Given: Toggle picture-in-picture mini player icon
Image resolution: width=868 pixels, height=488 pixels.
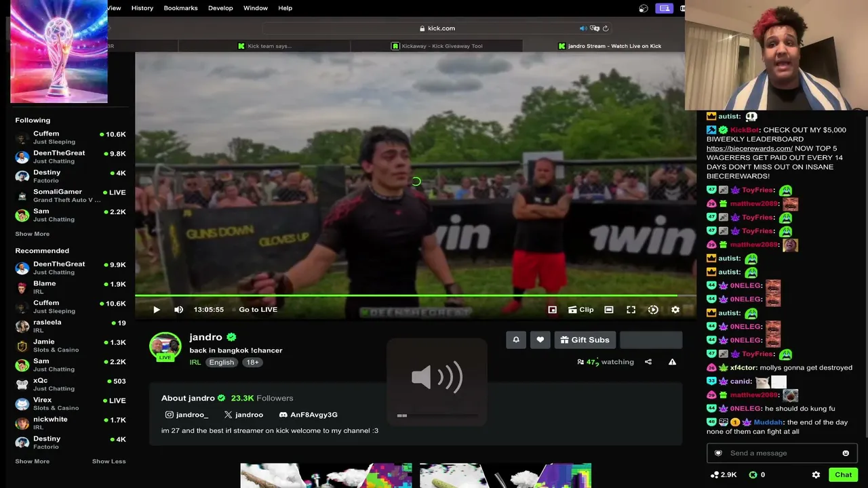Looking at the screenshot, I should click(x=553, y=310).
